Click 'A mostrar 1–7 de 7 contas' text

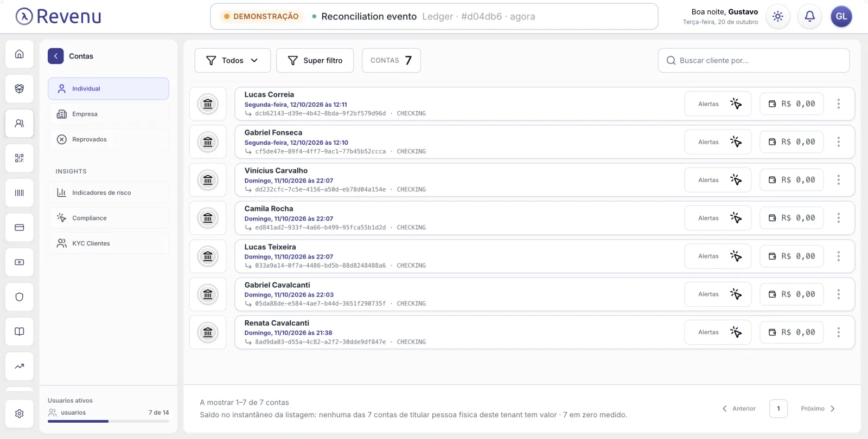(x=244, y=403)
